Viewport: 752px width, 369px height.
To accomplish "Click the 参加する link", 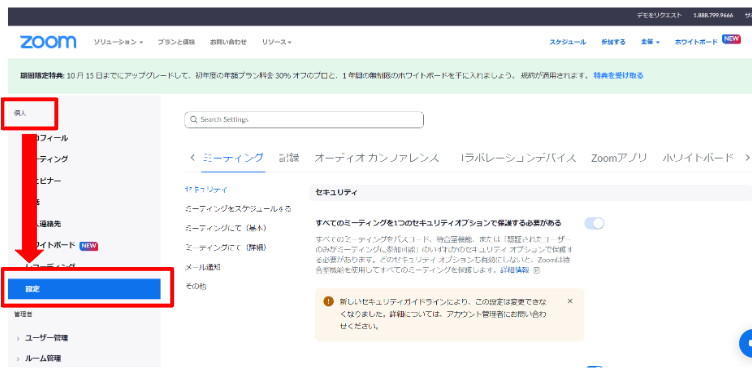I will [613, 42].
